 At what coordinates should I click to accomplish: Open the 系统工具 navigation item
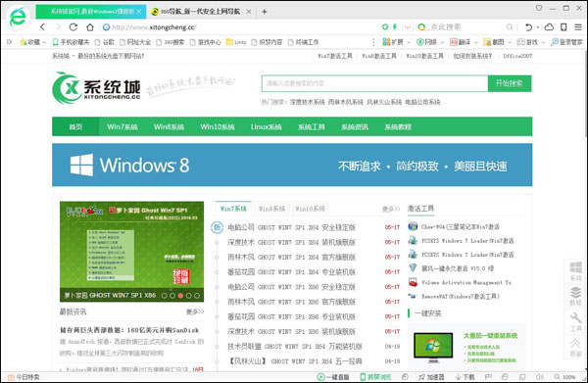[312, 126]
